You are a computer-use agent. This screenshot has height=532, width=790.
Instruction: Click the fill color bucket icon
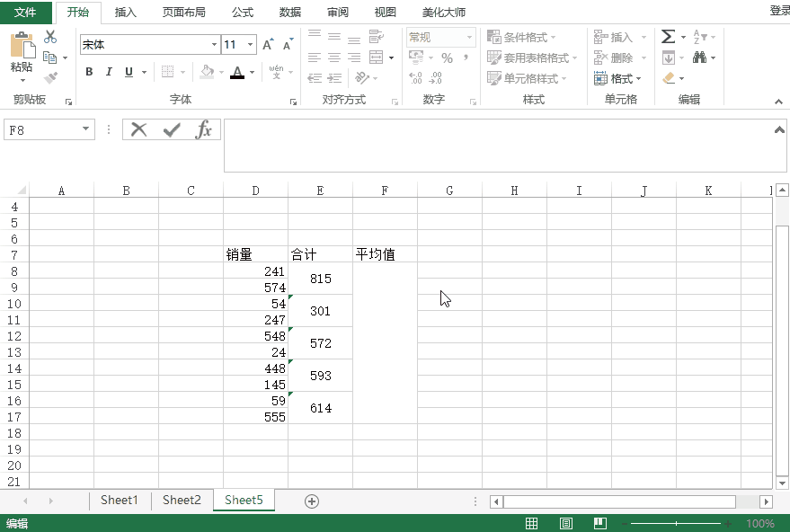click(x=207, y=72)
